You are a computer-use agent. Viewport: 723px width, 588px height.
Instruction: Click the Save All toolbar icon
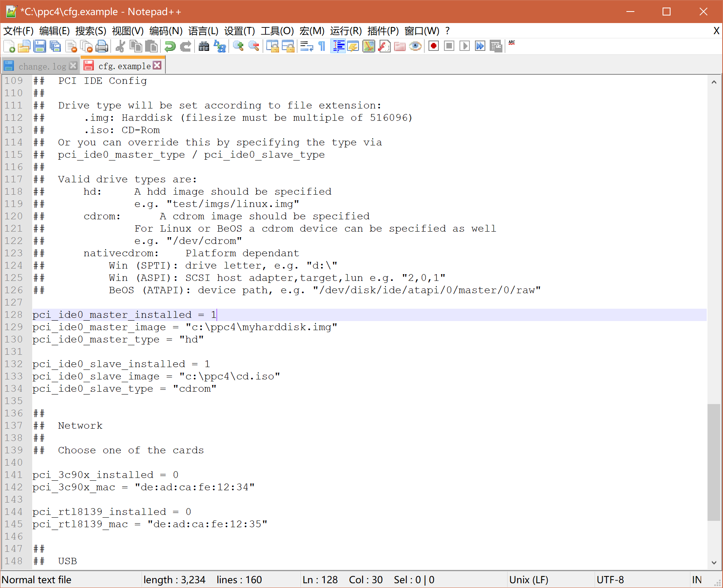55,46
